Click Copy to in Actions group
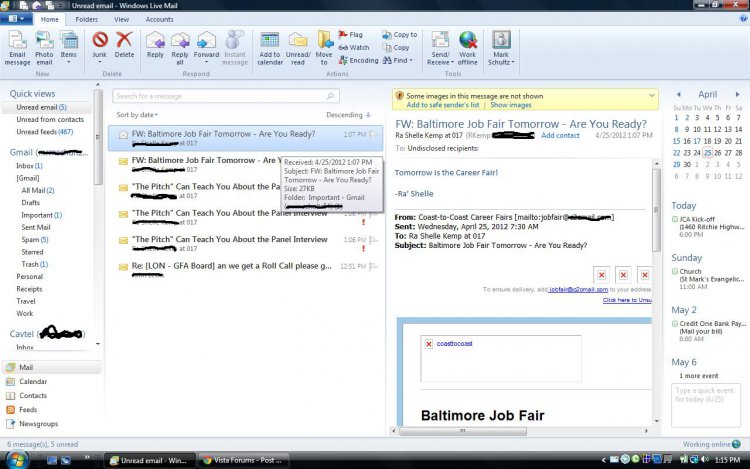750x469 pixels. click(x=399, y=34)
